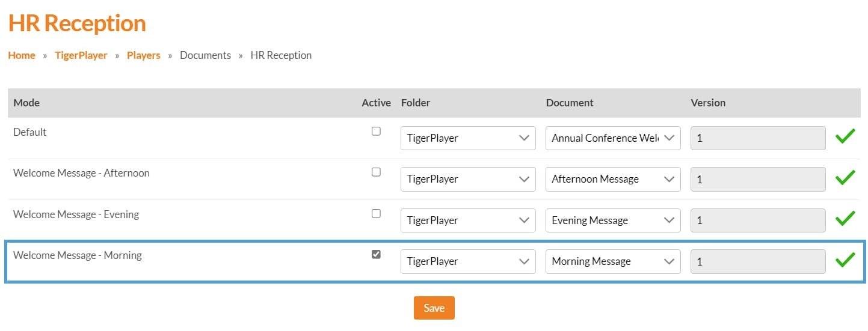Click green checkmark for Welcome Message - Afternoon

point(845,178)
